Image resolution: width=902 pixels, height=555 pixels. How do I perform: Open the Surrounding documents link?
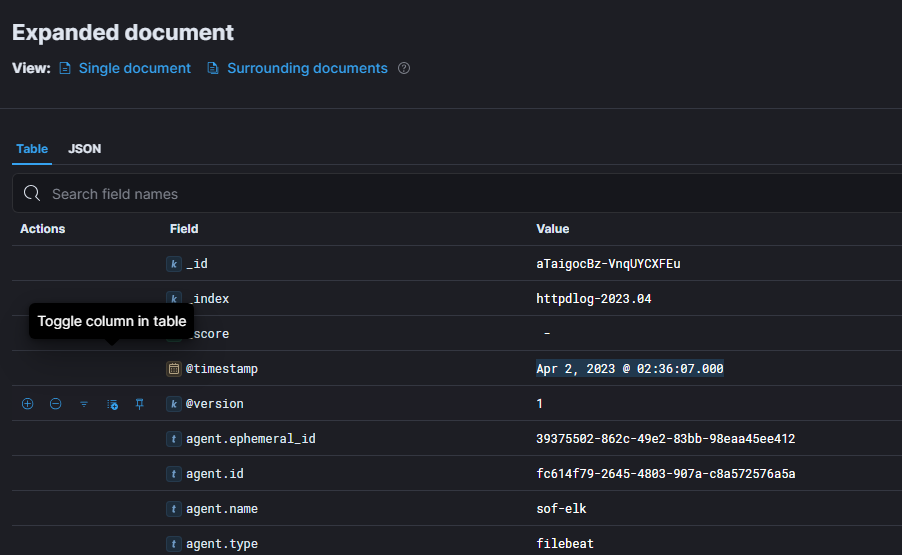click(x=307, y=69)
